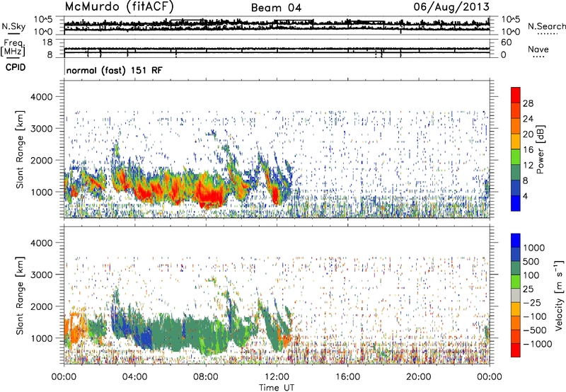The image size is (566, 392).
Task: Click the 'Velocity [m s-1]' colorbar title
Action: coord(559,295)
